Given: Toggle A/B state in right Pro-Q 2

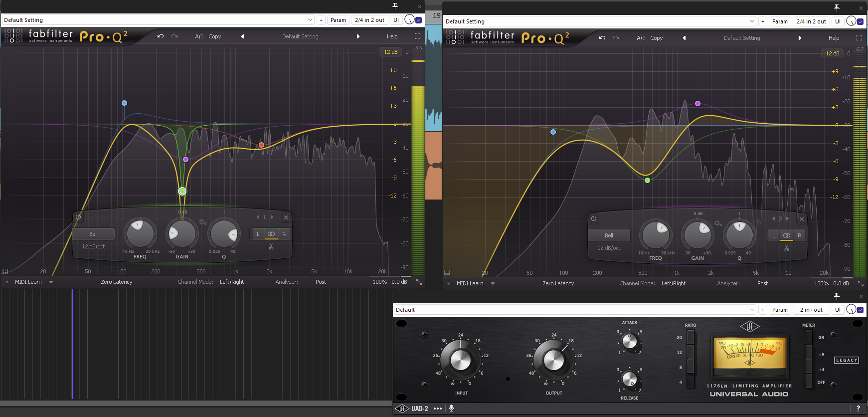Looking at the screenshot, I should (641, 38).
